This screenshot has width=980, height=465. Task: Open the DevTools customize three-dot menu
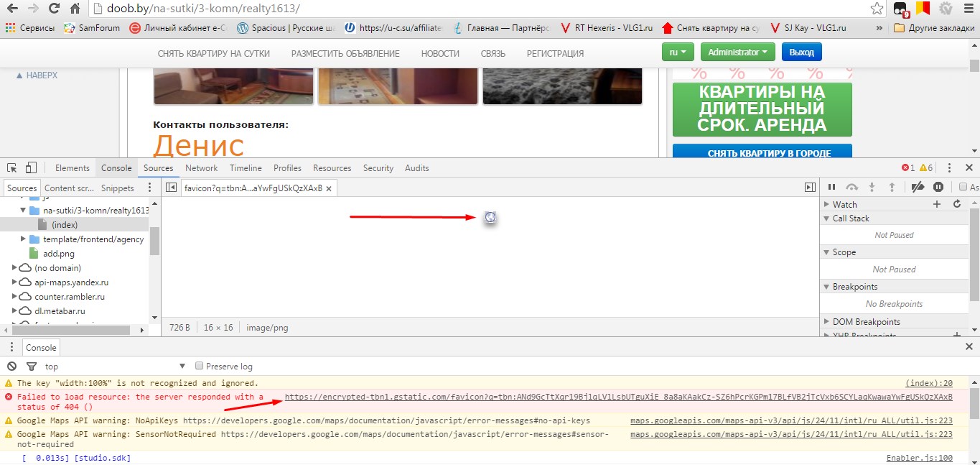[950, 167]
